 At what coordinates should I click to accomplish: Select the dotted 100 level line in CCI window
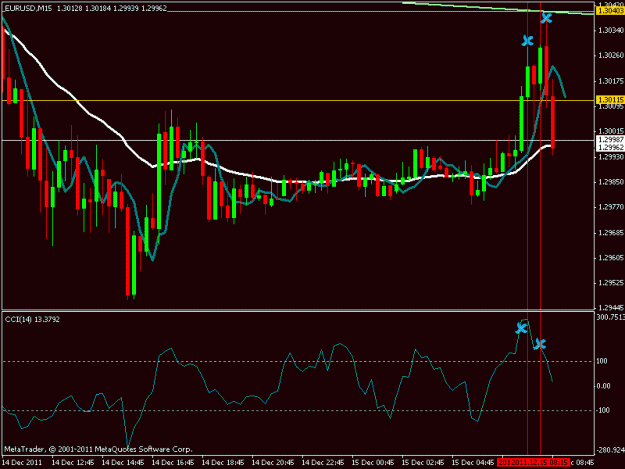pos(298,361)
